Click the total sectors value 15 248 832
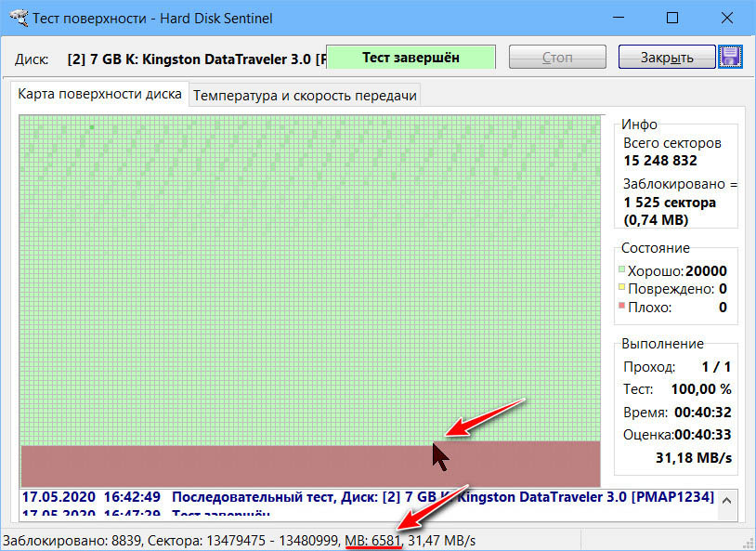The image size is (756, 551). point(660,161)
